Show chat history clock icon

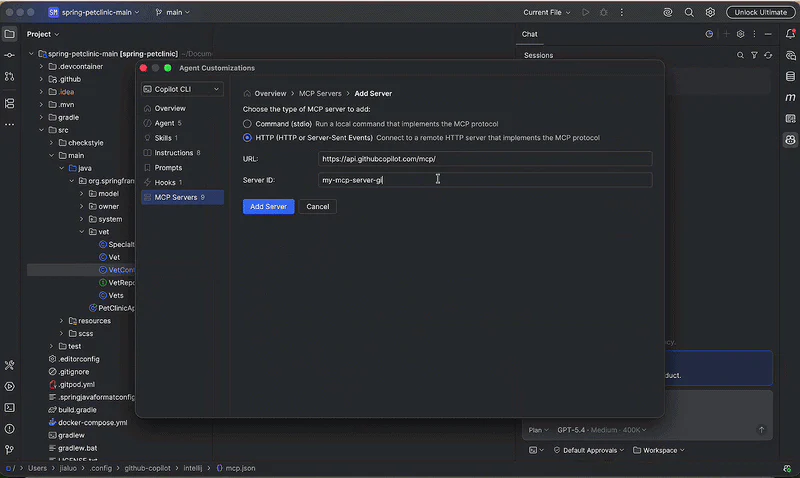(x=709, y=34)
